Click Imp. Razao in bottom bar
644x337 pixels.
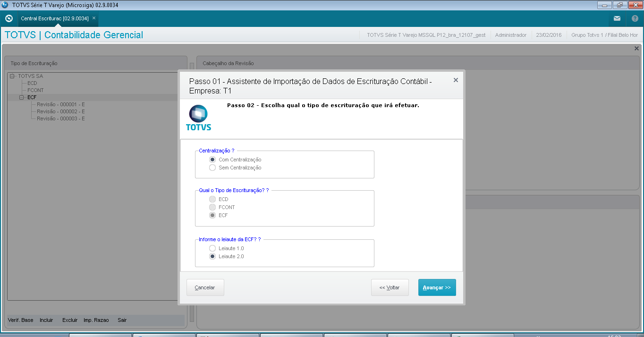tap(96, 320)
